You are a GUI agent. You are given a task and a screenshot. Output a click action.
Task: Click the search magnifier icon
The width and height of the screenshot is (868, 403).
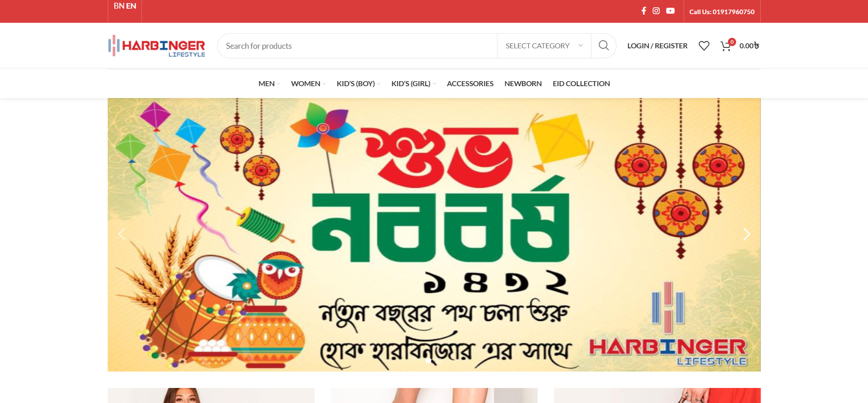point(604,46)
